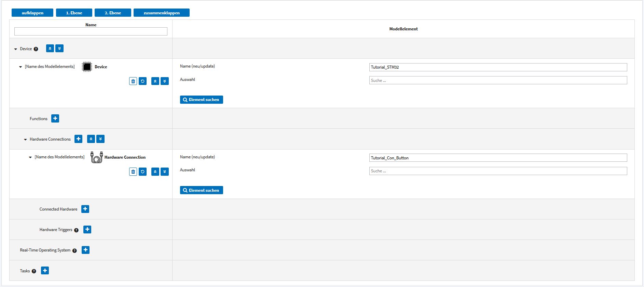Click the reset icon in Hardware Connection row
This screenshot has height=287, width=644.
142,172
